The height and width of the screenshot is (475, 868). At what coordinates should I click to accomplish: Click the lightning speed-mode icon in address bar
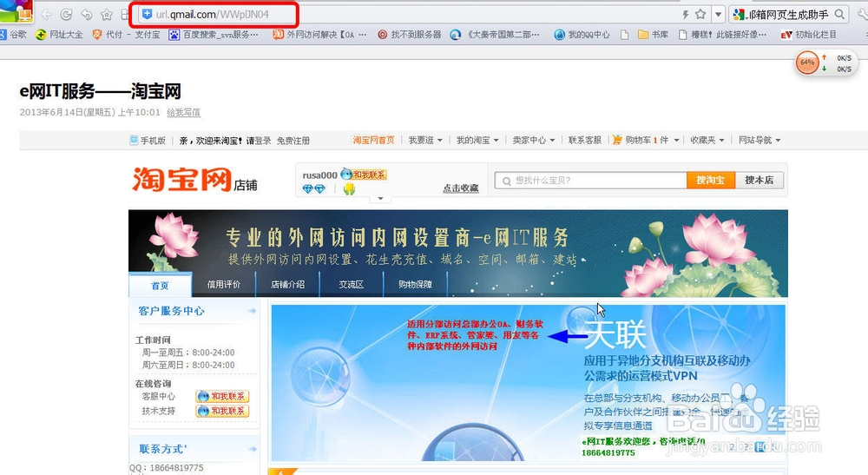tap(686, 15)
